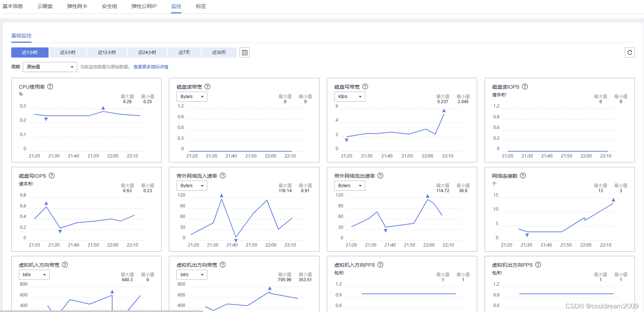Screen dimensions: 644x312
Task: Switch to 基本信息 tab
Action: pos(13,6)
